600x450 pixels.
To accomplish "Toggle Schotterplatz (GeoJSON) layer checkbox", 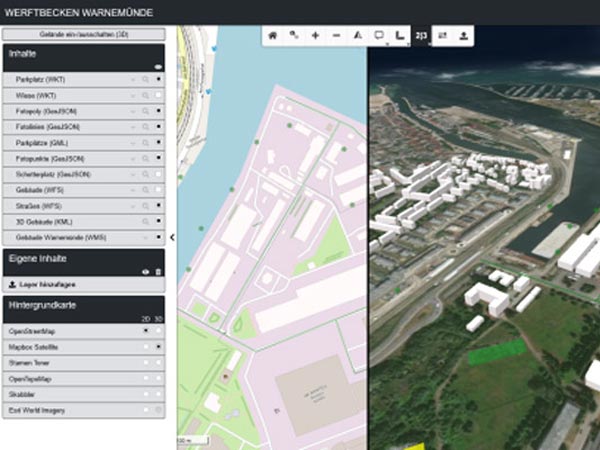I will click(158, 173).
